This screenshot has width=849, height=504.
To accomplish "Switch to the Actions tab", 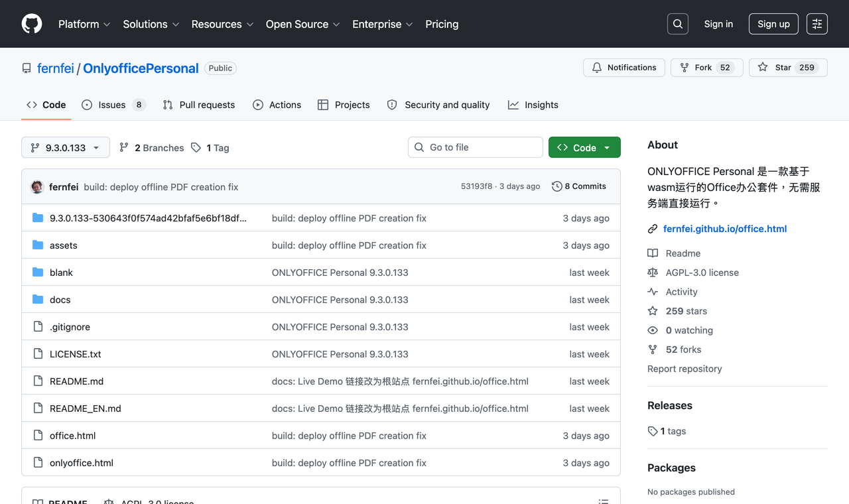I will point(277,105).
